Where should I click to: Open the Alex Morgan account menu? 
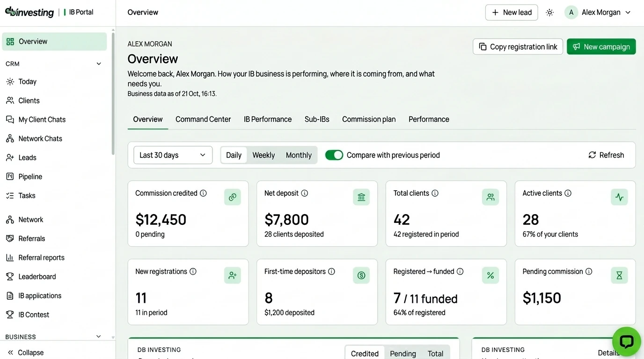pos(599,13)
